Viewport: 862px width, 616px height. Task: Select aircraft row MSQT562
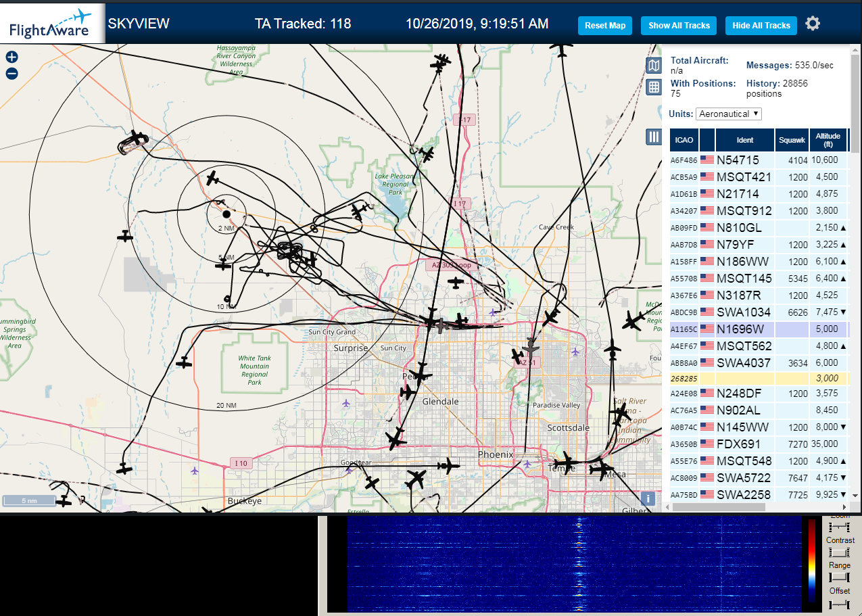759,346
